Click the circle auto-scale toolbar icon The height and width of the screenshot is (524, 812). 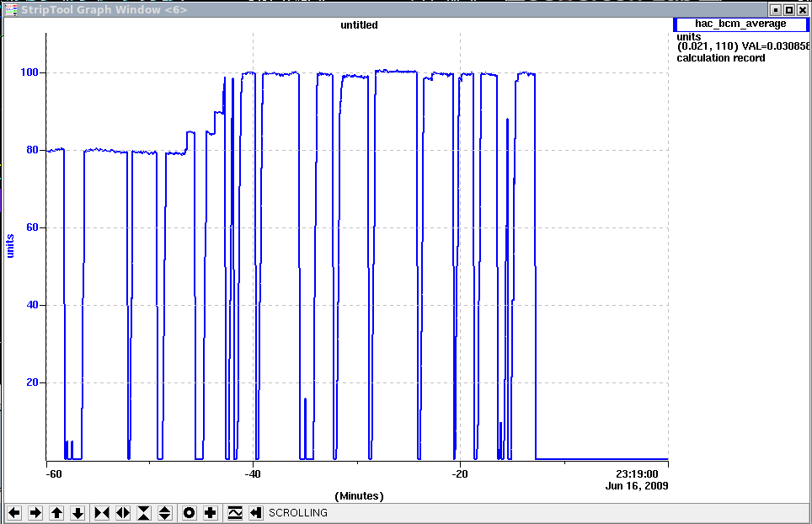point(189,512)
